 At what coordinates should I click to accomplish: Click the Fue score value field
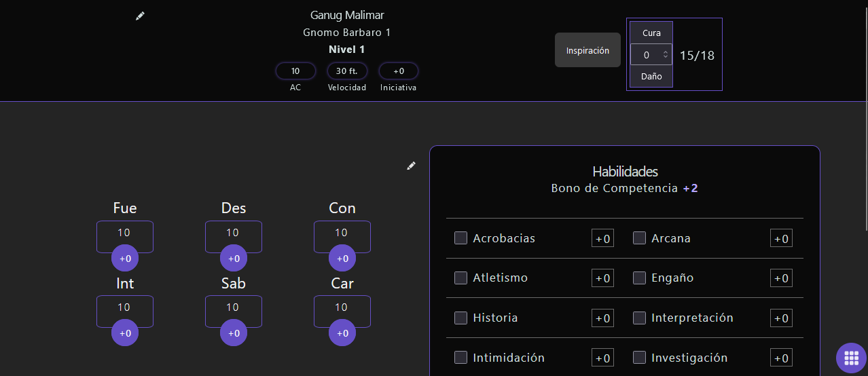tap(124, 233)
